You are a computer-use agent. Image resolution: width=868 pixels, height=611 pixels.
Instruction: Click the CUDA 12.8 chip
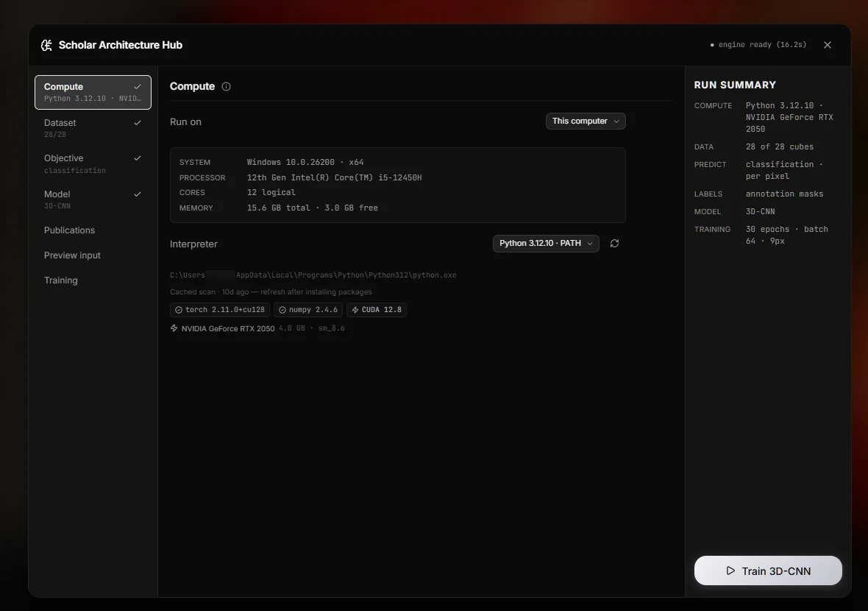(377, 310)
